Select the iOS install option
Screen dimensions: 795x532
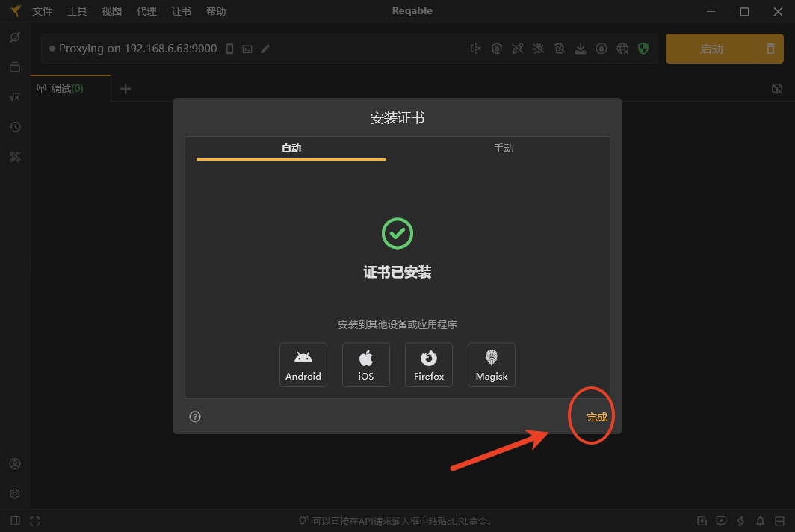[x=365, y=365]
